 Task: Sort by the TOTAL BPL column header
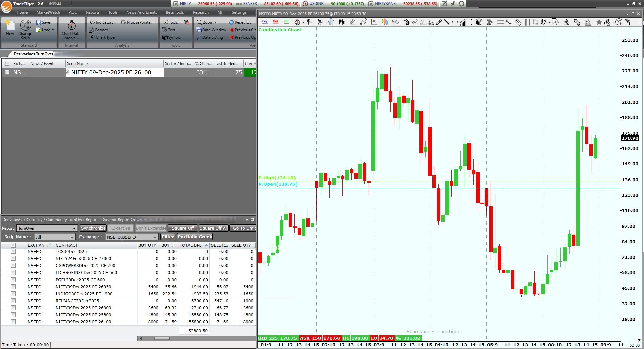coord(191,245)
